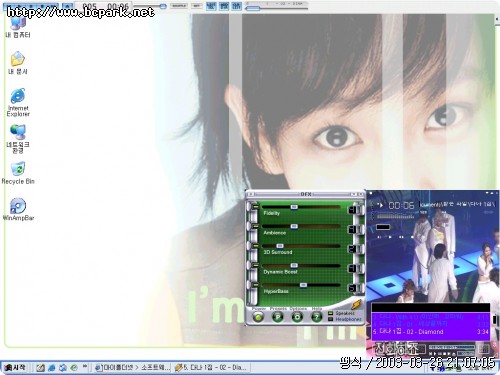Select Speakers output mode in DFX
This screenshot has height=375, width=500.
(342, 313)
